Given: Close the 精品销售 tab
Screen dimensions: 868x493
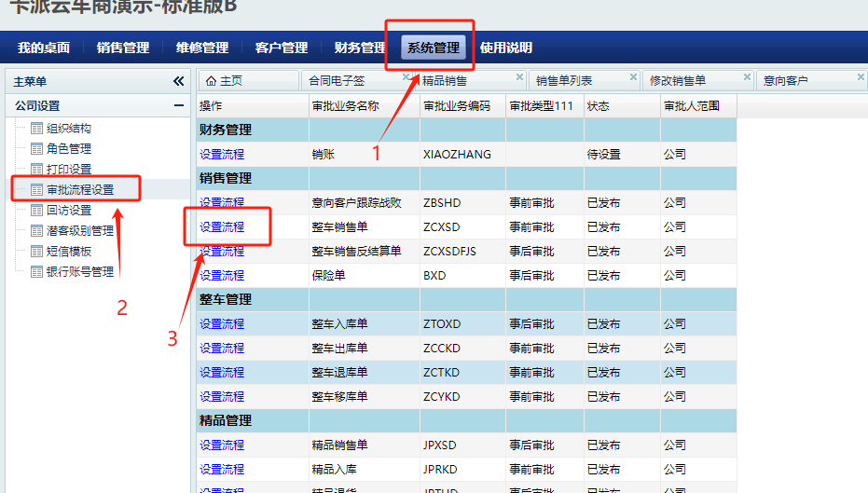Looking at the screenshot, I should coord(519,77).
